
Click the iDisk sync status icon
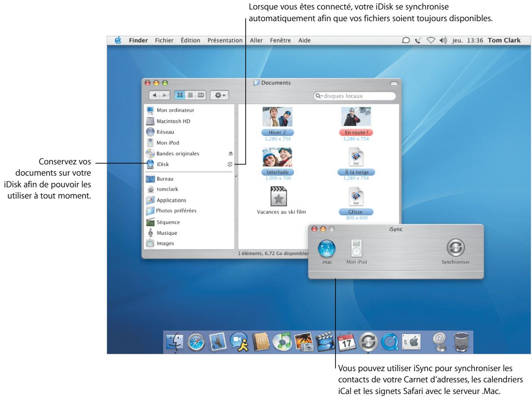230,164
